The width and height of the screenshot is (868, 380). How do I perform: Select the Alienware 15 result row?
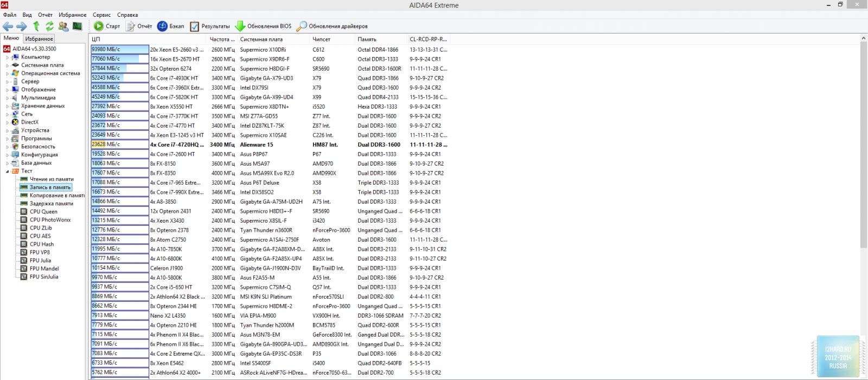pyautogui.click(x=256, y=144)
